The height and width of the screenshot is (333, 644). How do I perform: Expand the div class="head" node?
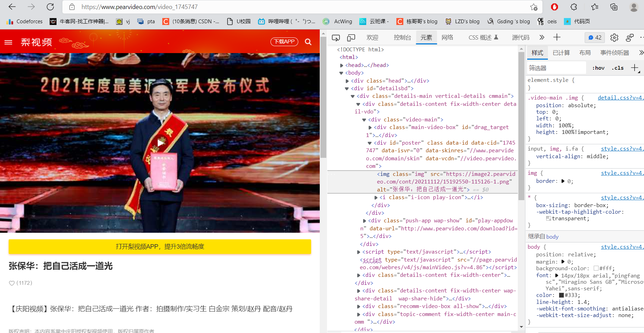pos(347,81)
